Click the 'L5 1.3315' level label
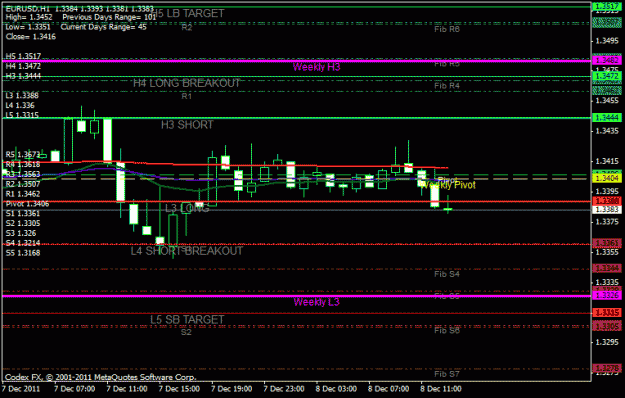625x398 pixels. pos(22,115)
